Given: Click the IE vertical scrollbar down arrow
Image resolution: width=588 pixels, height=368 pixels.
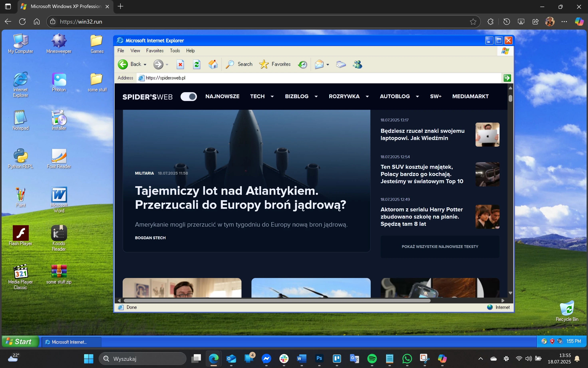Looking at the screenshot, I should pyautogui.click(x=510, y=293).
